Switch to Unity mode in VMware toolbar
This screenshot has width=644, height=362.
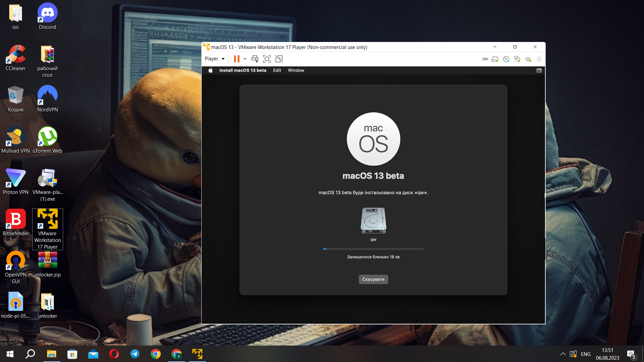pos(279,59)
